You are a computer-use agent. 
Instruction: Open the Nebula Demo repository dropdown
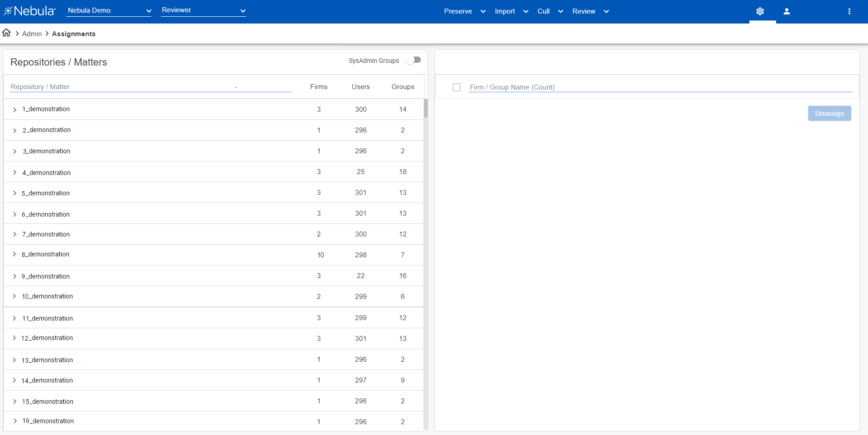[109, 10]
